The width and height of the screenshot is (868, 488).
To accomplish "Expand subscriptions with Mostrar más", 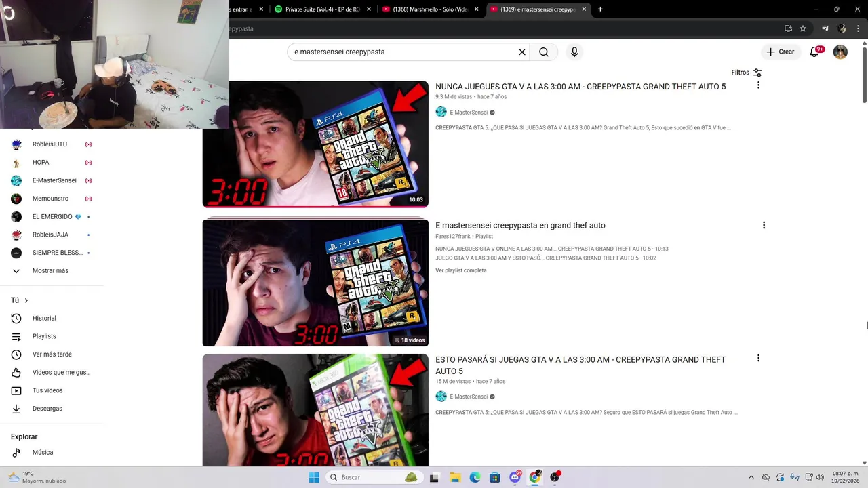I will [x=52, y=271].
